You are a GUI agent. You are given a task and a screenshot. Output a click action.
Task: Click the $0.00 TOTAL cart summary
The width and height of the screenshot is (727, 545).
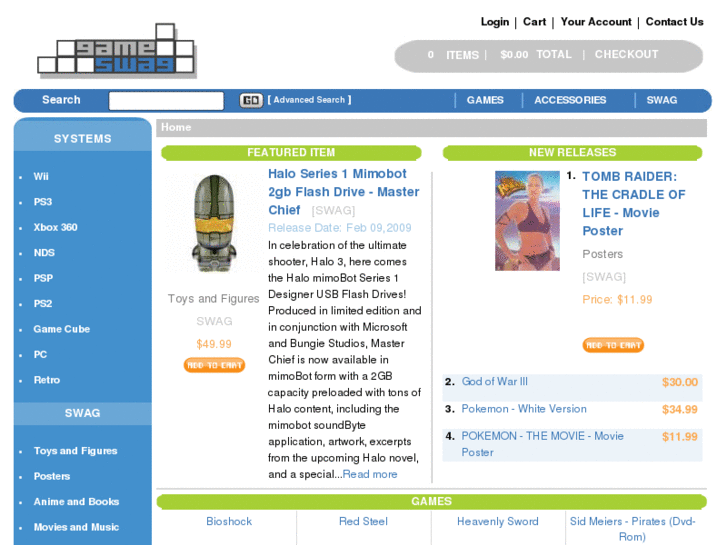[x=536, y=55]
